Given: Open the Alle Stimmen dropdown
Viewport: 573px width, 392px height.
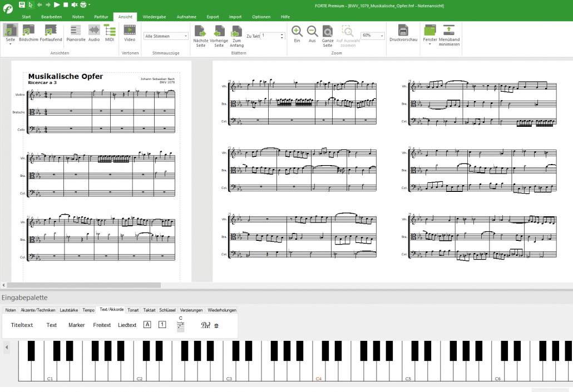Looking at the screenshot, I should (165, 36).
